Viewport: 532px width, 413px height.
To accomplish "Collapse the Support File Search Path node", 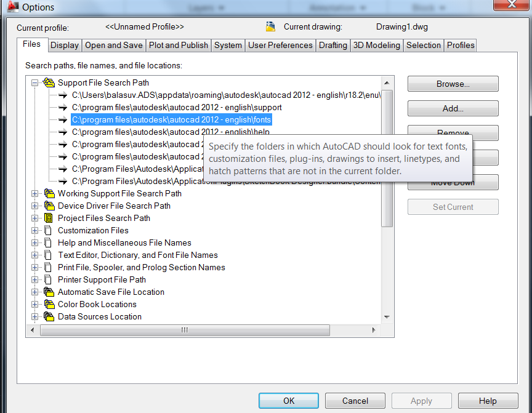I will click(x=34, y=82).
